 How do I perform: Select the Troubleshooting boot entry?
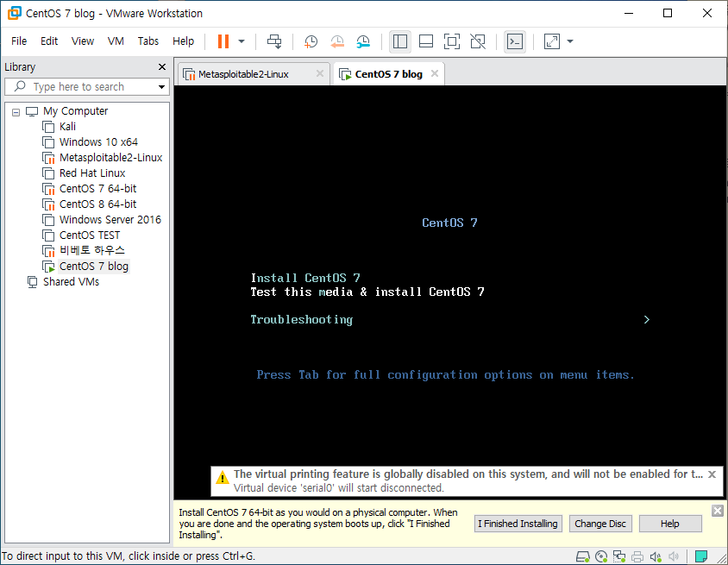point(302,319)
